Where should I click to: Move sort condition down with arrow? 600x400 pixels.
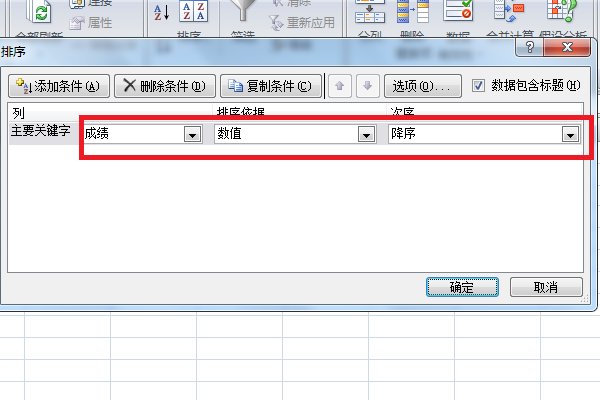pos(368,86)
